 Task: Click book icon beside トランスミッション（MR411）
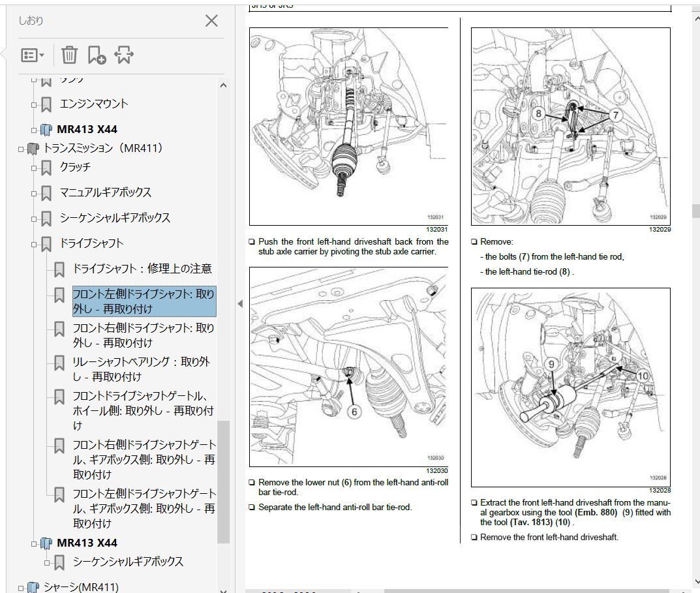[33, 149]
